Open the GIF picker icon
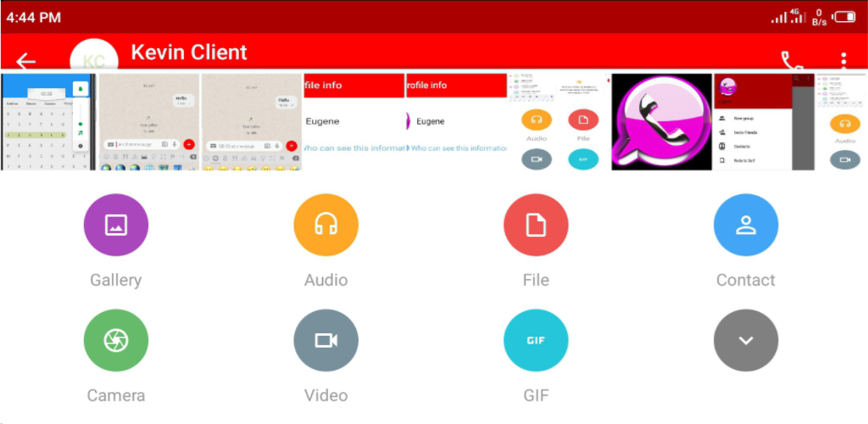Image resolution: width=868 pixels, height=424 pixels. 536,341
